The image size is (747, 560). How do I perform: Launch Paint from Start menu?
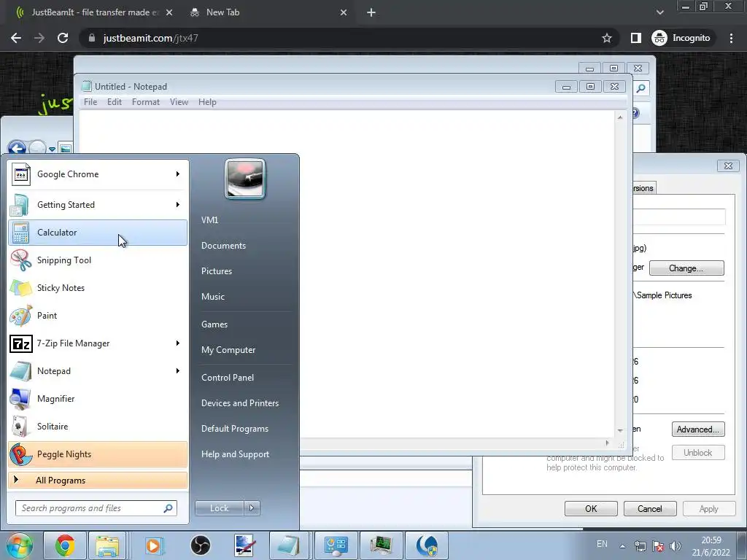coord(98,315)
